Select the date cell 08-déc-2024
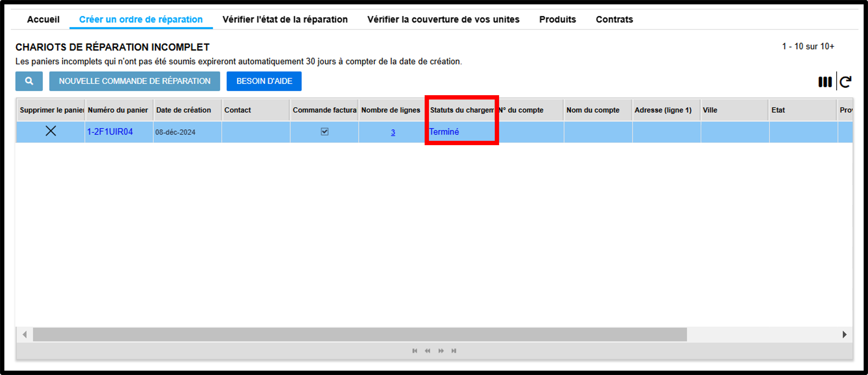This screenshot has width=868, height=375. click(188, 132)
